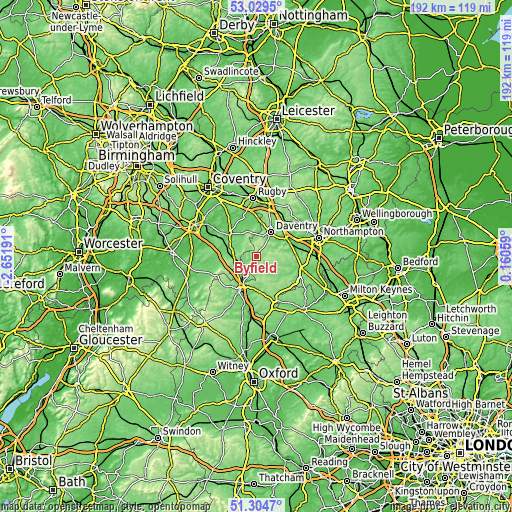Screen dimensions: 512x512
Task: Click the Swadlincote town marker circle
Action: click(199, 78)
